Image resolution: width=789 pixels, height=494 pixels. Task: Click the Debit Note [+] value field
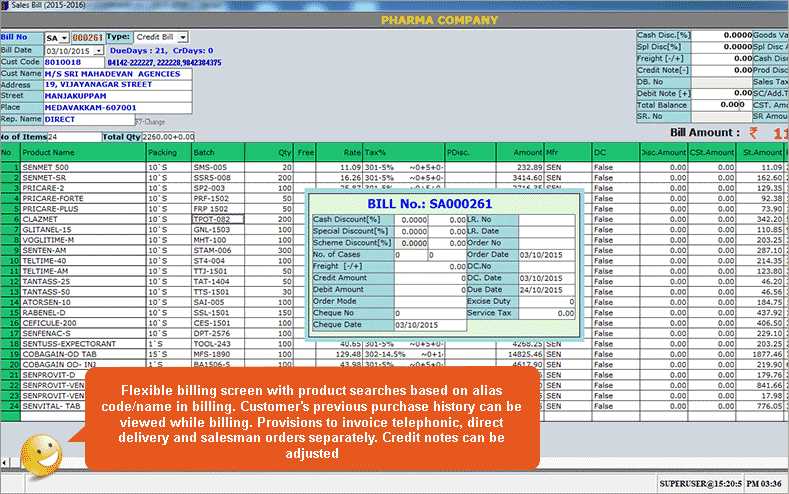pyautogui.click(x=722, y=93)
